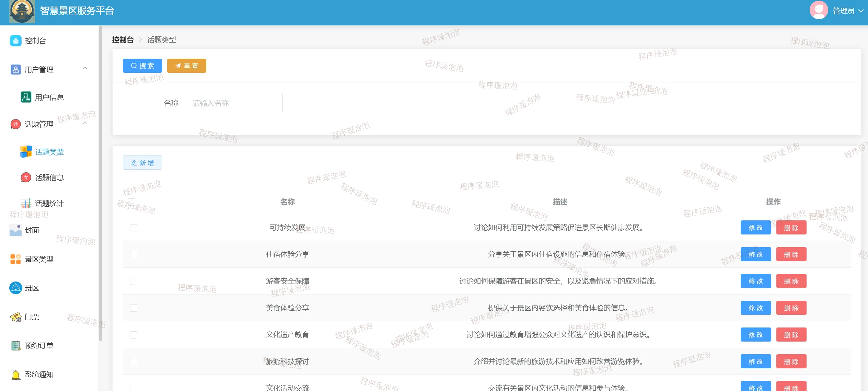The height and width of the screenshot is (391, 868).
Task: Click the 封面 picture icon
Action: click(x=15, y=230)
